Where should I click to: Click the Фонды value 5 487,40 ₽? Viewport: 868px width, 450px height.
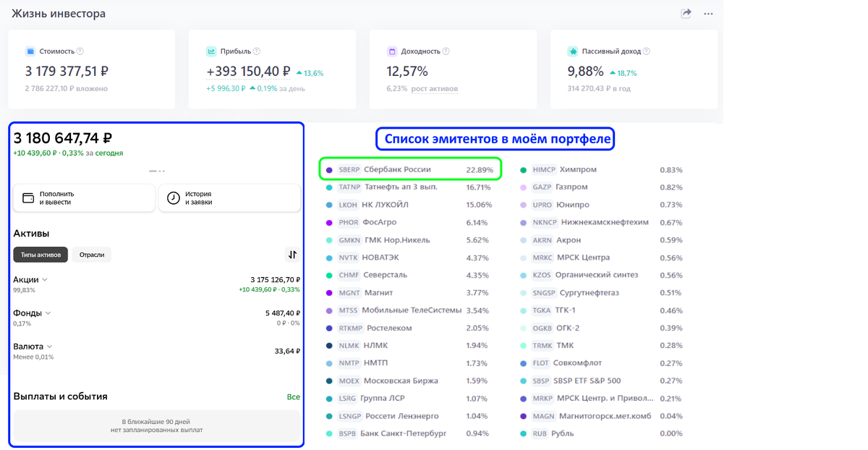(282, 313)
